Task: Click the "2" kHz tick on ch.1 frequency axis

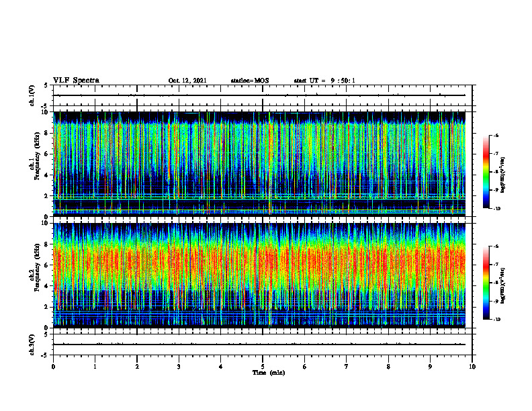Action: (47, 196)
